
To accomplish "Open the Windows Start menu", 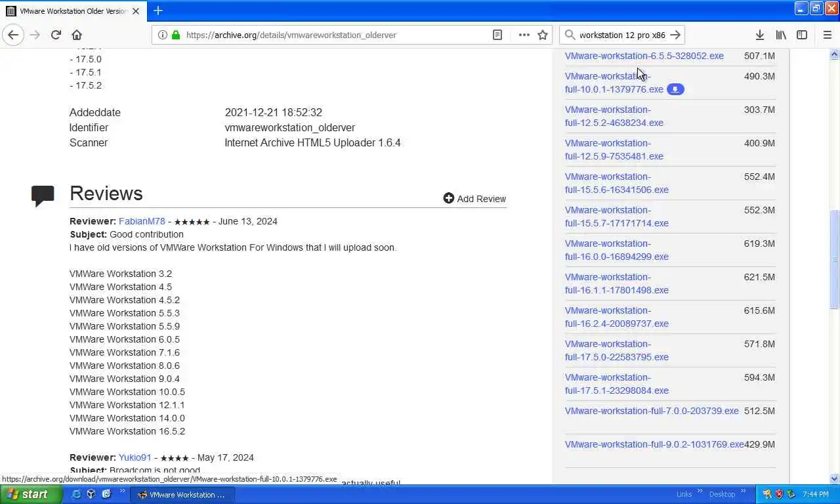I will point(30,494).
